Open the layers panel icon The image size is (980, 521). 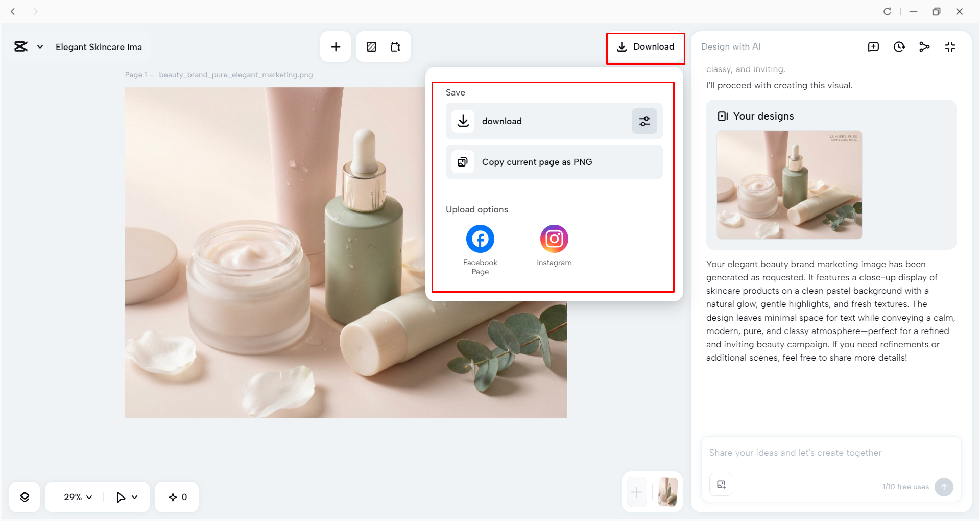point(25,497)
